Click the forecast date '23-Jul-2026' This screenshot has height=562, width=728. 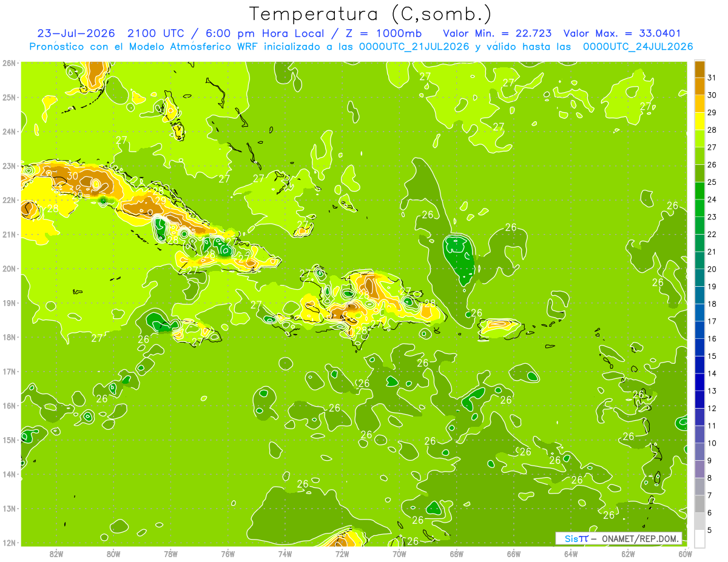point(77,33)
